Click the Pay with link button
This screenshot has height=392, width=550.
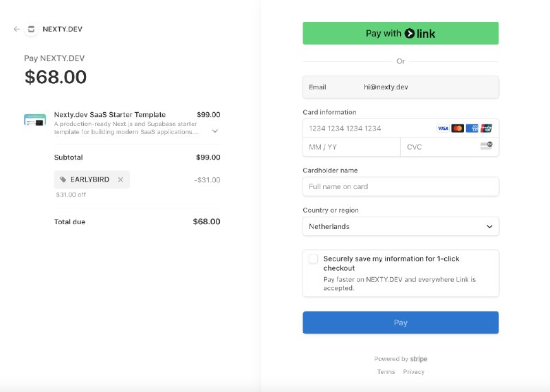[401, 33]
